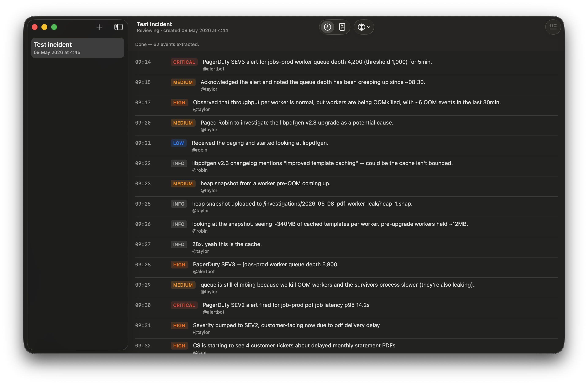
Task: Select the 'PagerDuty SEV3 alert for jobs-prod' event text
Action: click(x=317, y=62)
